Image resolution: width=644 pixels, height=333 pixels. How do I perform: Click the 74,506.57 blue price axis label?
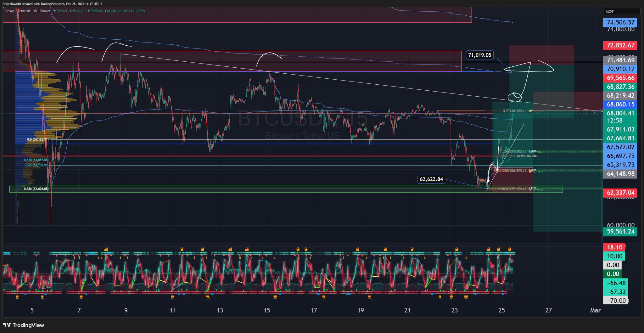point(620,22)
